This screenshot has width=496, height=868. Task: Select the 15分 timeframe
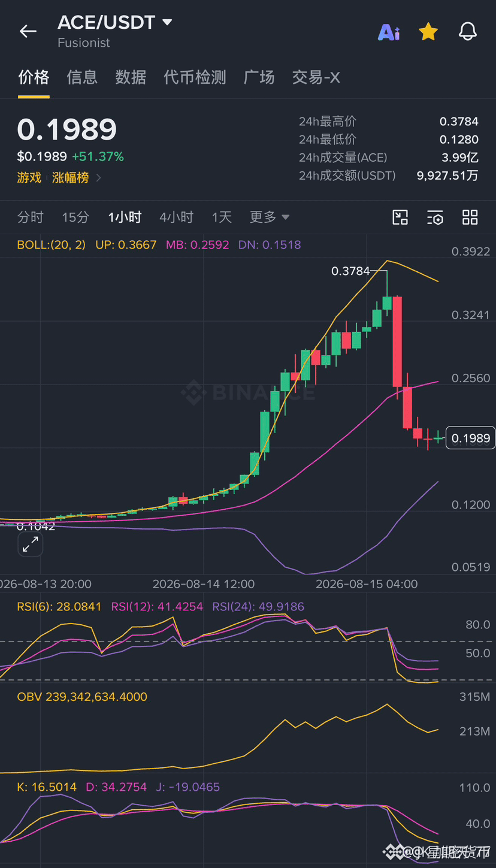pyautogui.click(x=75, y=217)
